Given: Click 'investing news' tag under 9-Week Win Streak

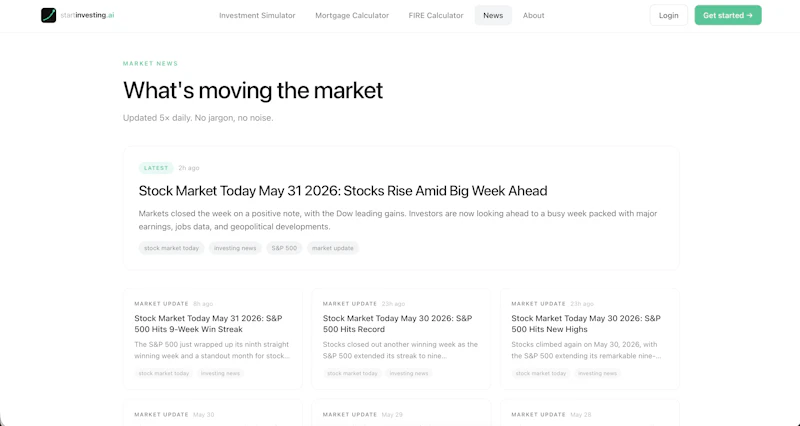Looking at the screenshot, I should 220,373.
